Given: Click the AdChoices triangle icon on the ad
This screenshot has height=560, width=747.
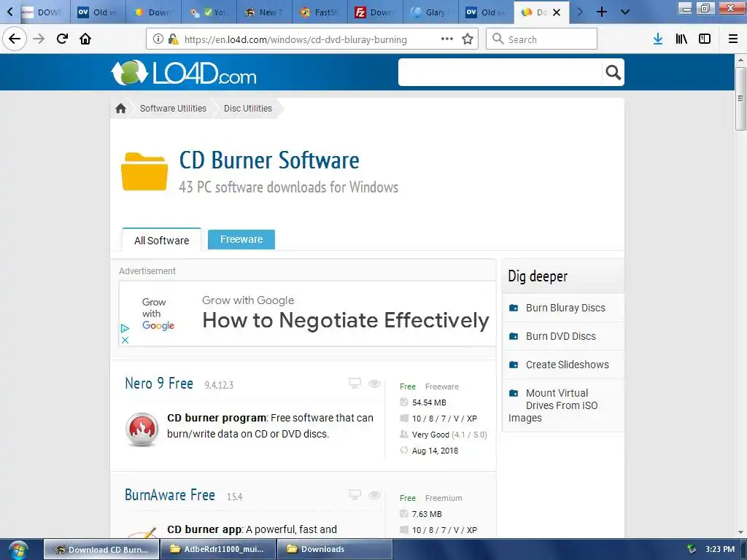Looking at the screenshot, I should click(x=125, y=329).
